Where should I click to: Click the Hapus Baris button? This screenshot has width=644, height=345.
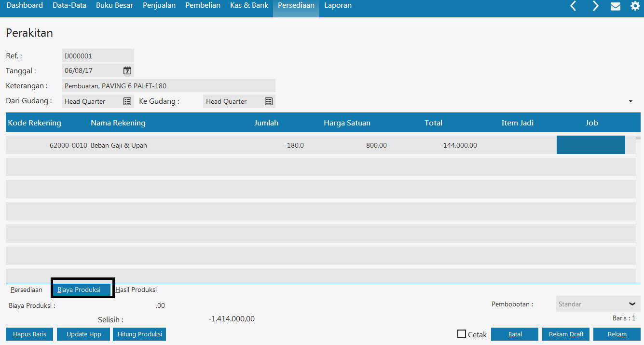29,334
